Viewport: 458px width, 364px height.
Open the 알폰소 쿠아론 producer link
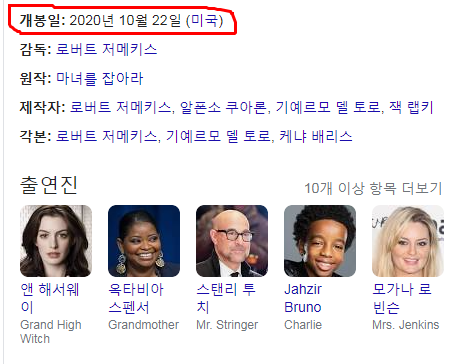223,107
